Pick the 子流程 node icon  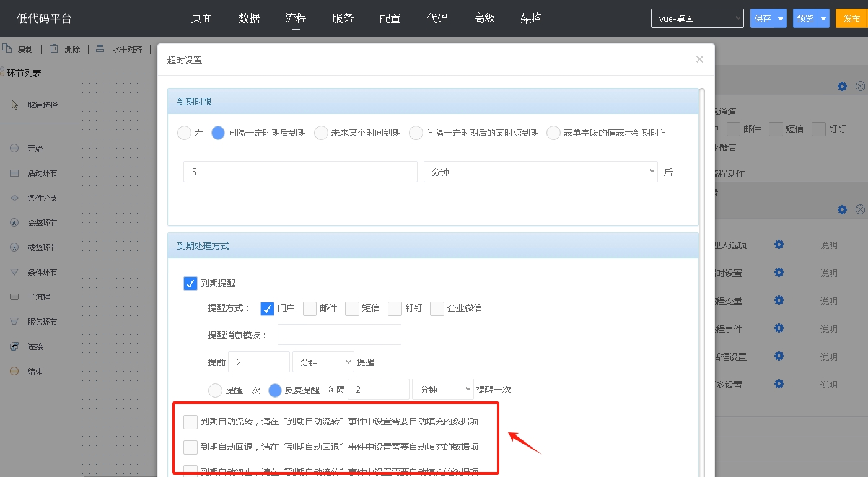[x=14, y=297]
